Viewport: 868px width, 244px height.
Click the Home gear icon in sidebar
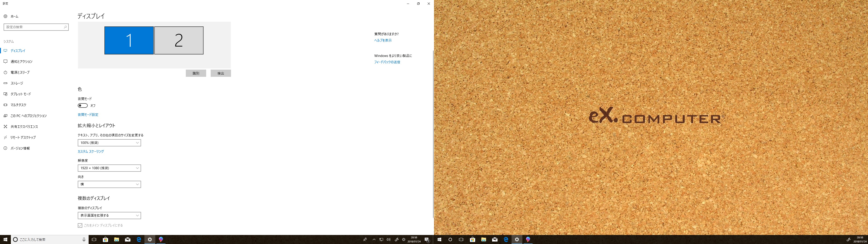click(x=5, y=16)
